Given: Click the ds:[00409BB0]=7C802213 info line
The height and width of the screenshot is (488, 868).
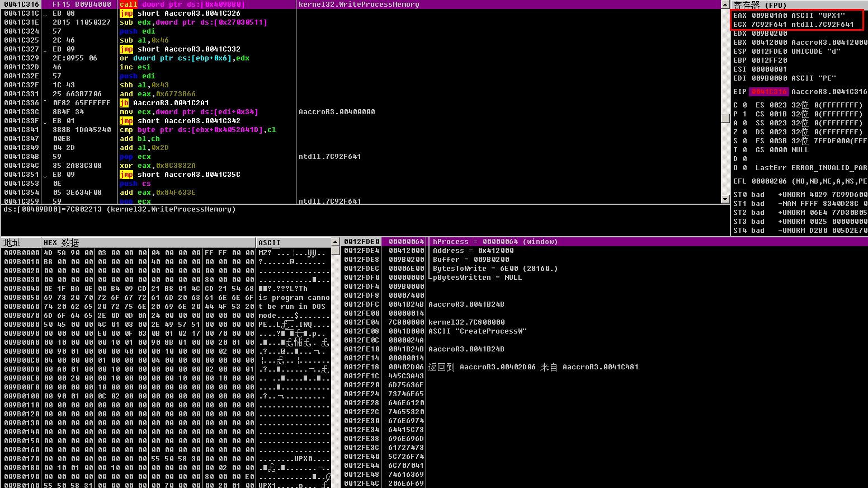Looking at the screenshot, I should coord(120,209).
